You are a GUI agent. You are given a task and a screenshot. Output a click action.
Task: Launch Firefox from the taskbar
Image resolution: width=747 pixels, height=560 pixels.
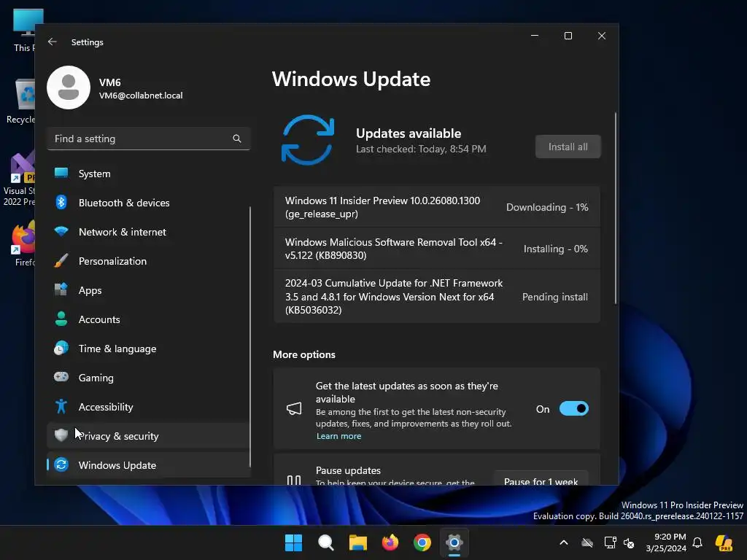point(390,542)
